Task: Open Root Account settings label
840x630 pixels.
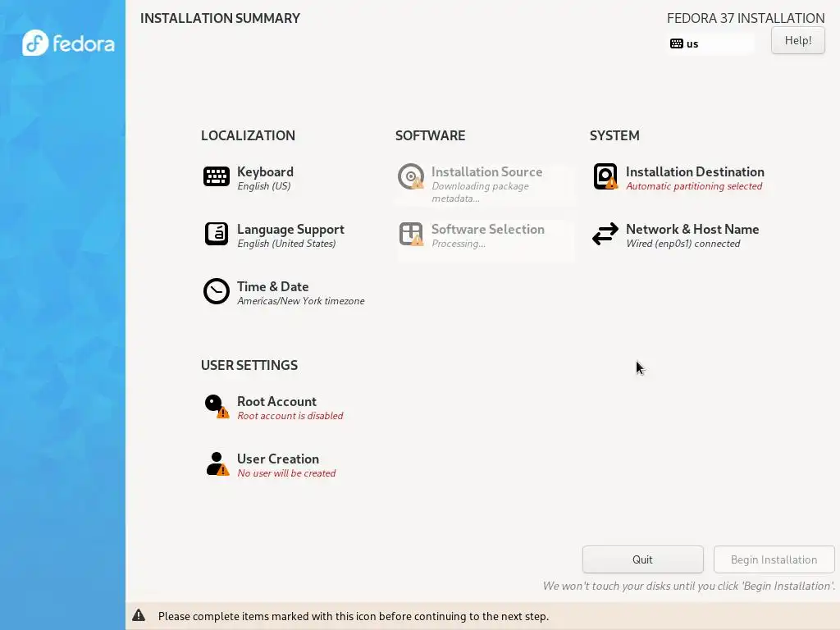Action: tap(276, 402)
